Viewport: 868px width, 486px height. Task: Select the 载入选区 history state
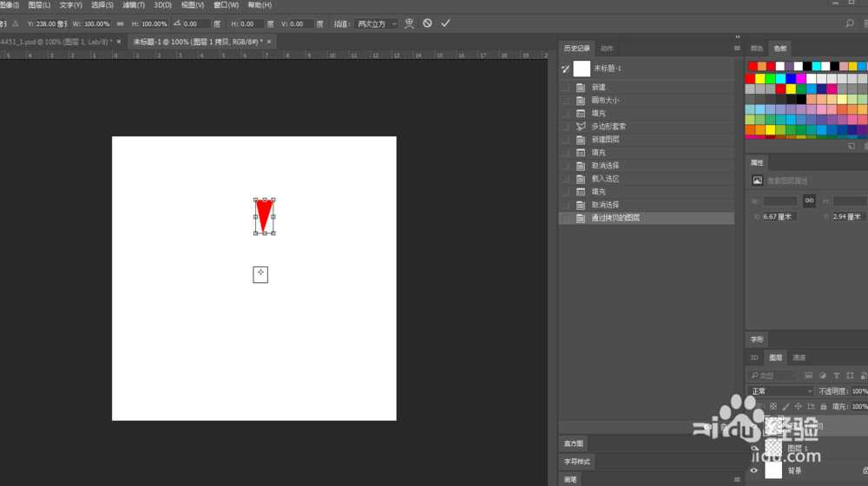605,179
